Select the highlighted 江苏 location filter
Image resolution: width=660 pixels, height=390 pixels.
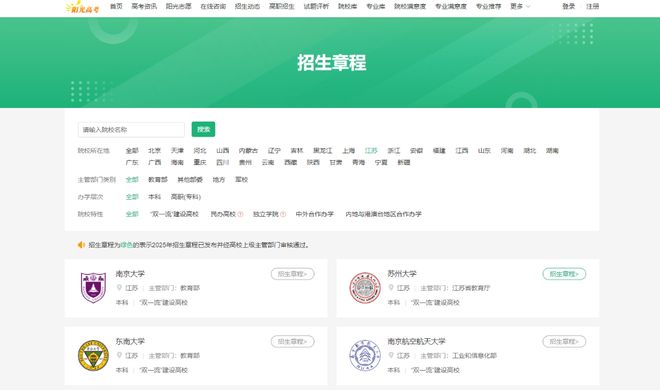pyautogui.click(x=371, y=151)
